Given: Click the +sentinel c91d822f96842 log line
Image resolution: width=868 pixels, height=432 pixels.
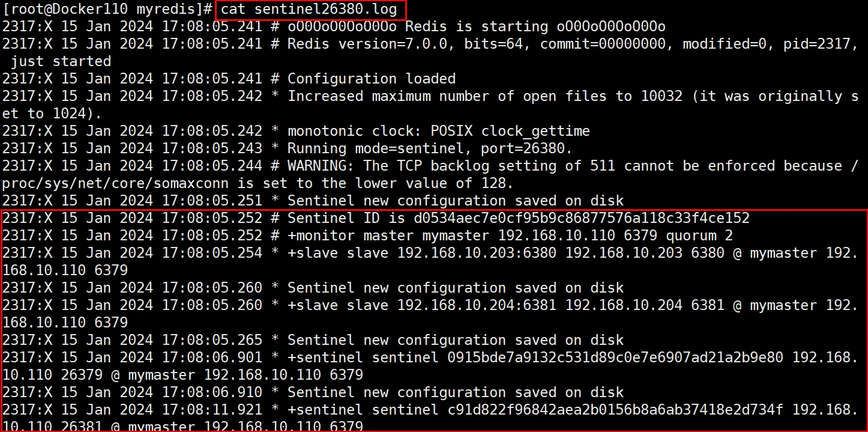Looking at the screenshot, I should tap(430, 410).
